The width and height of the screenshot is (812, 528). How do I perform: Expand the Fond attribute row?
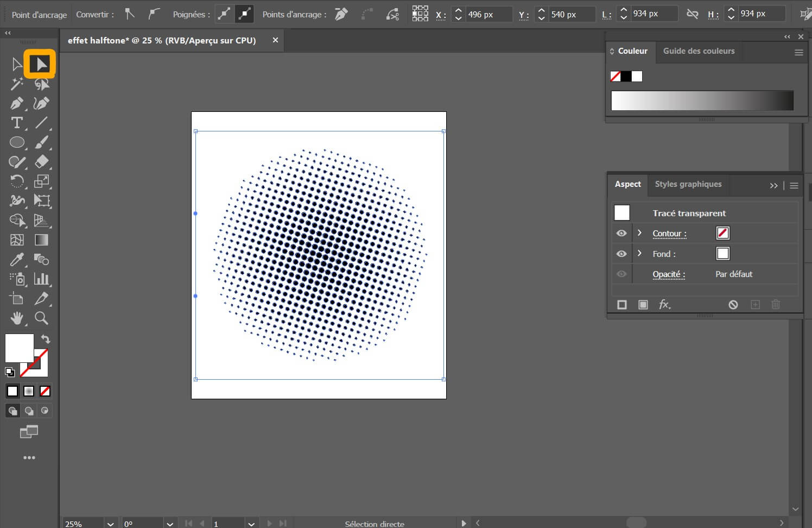[x=639, y=253]
